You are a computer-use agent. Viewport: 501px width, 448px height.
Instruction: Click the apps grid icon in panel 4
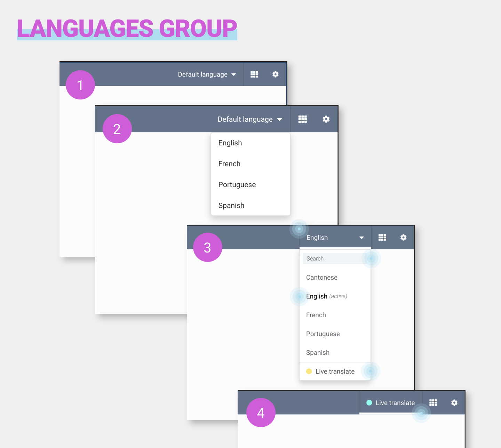(x=433, y=402)
